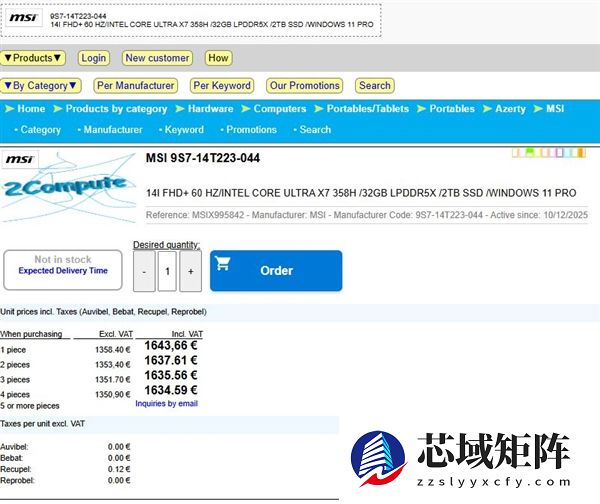
Task: Expand the By Category dropdown
Action: pyautogui.click(x=41, y=86)
